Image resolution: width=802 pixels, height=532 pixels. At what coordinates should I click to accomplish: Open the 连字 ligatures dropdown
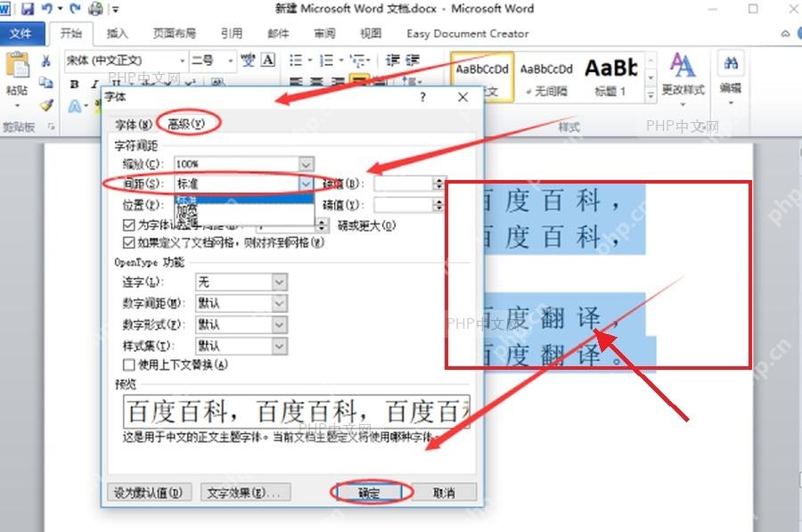coord(279,282)
